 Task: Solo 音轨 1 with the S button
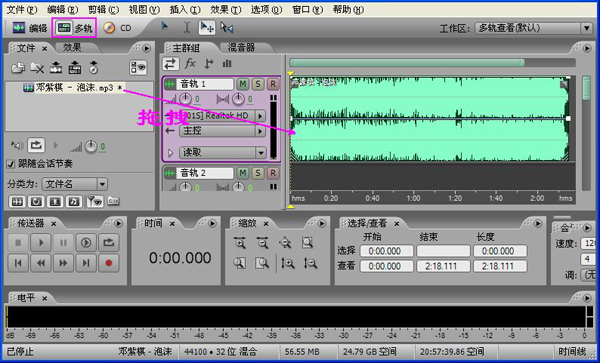pyautogui.click(x=258, y=84)
